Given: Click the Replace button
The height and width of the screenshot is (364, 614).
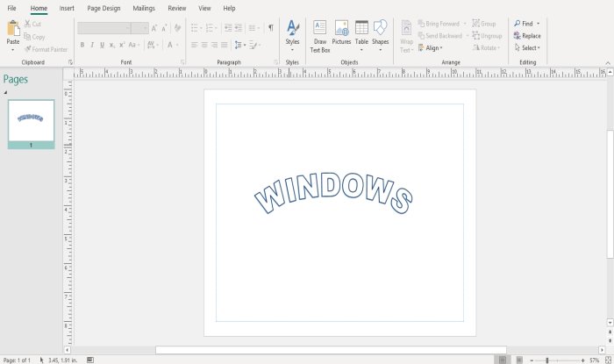Looking at the screenshot, I should click(527, 36).
